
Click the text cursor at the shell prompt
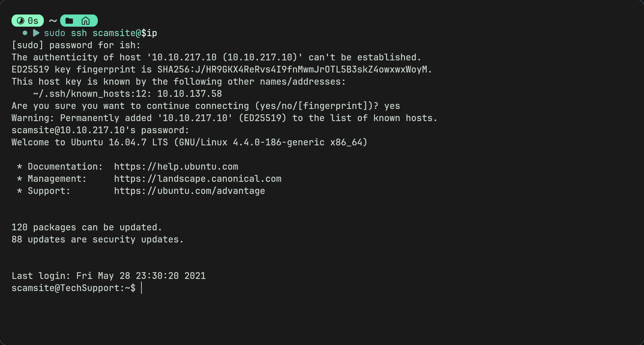pyautogui.click(x=141, y=288)
